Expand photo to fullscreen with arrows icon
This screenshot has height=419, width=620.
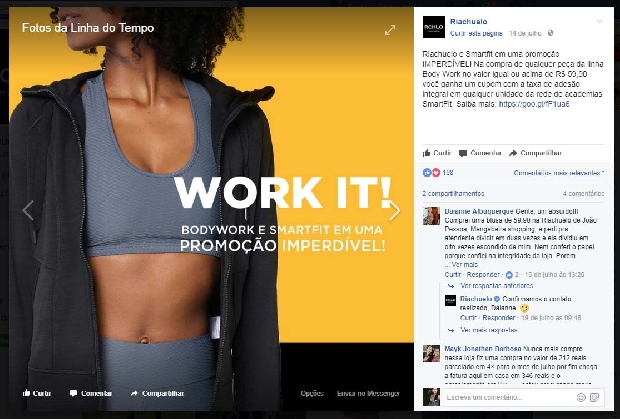pyautogui.click(x=390, y=30)
